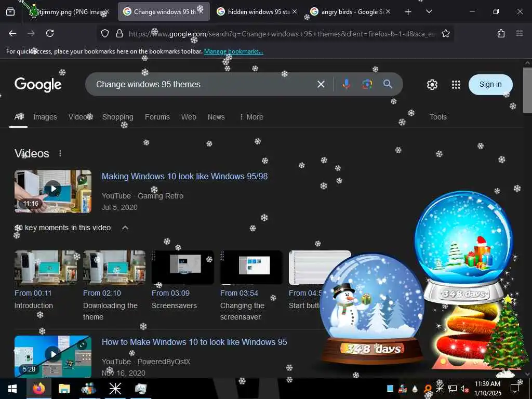Select the Images search filter
The width and height of the screenshot is (532, 399).
click(x=45, y=117)
